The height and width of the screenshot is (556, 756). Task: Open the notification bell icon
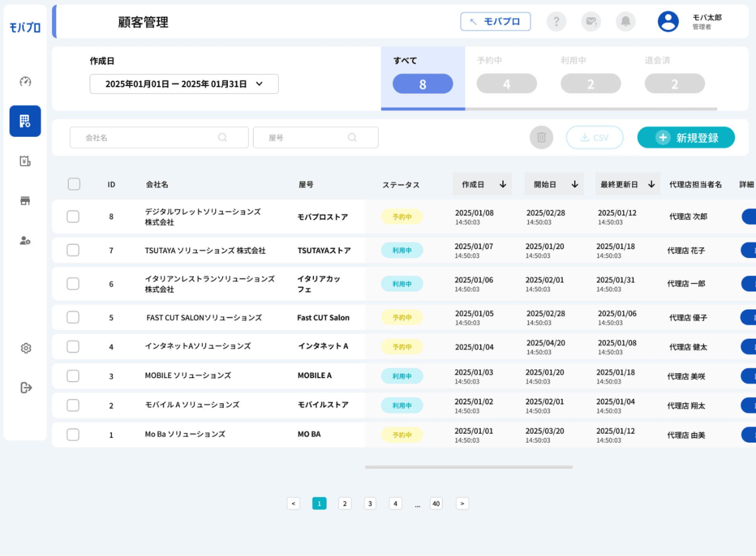pyautogui.click(x=625, y=22)
